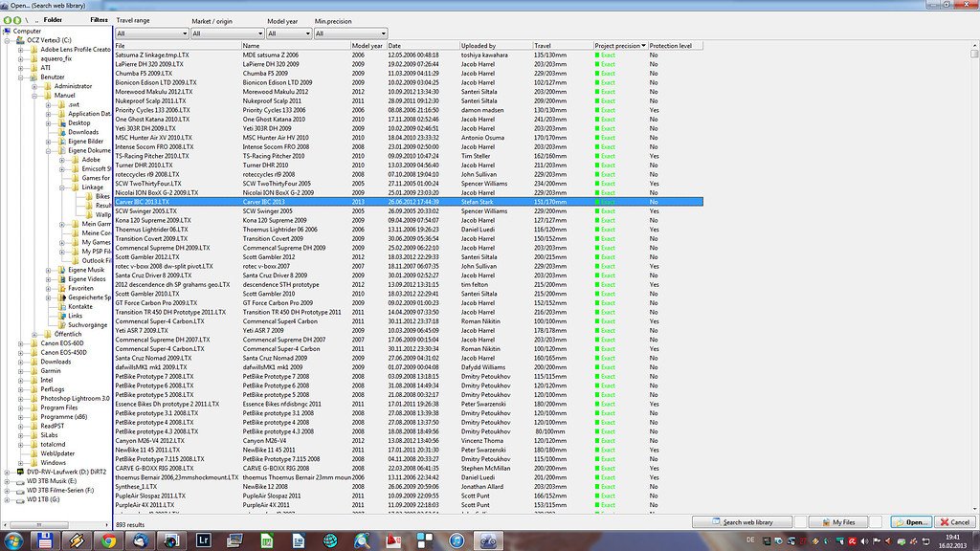Select the totalcmd folder in tree

click(x=54, y=445)
